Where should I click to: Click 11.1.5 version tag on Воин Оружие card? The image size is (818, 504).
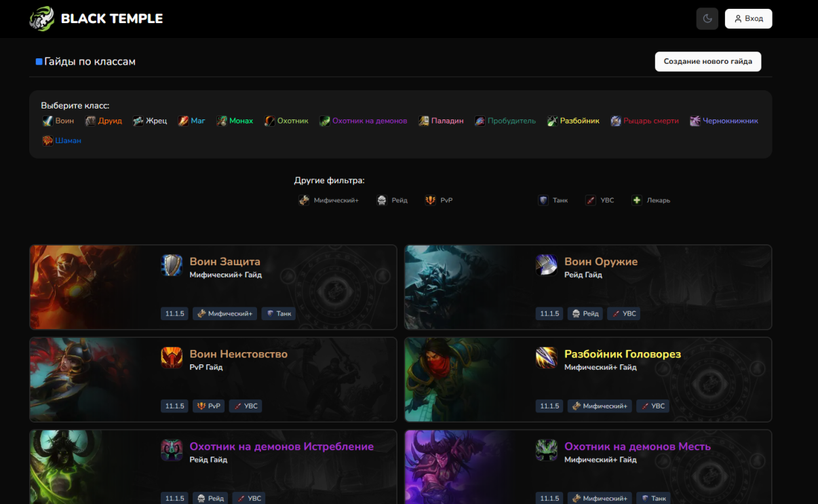[549, 313]
